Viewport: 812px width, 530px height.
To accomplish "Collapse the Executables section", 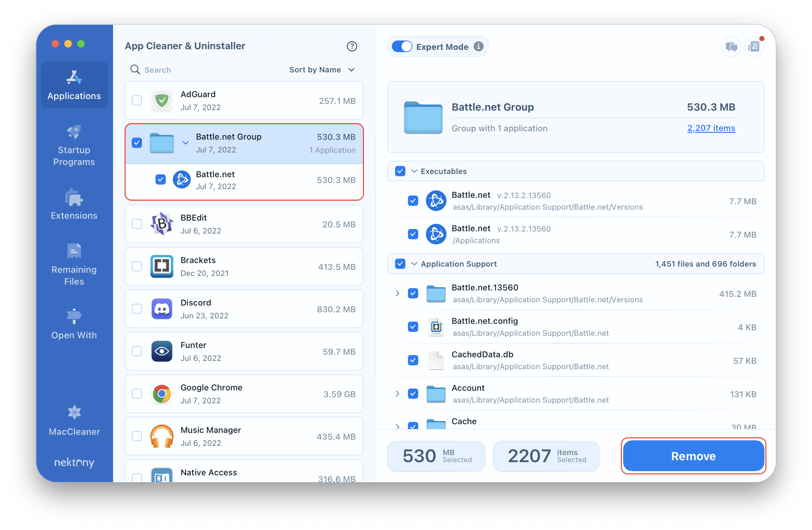I will click(414, 171).
